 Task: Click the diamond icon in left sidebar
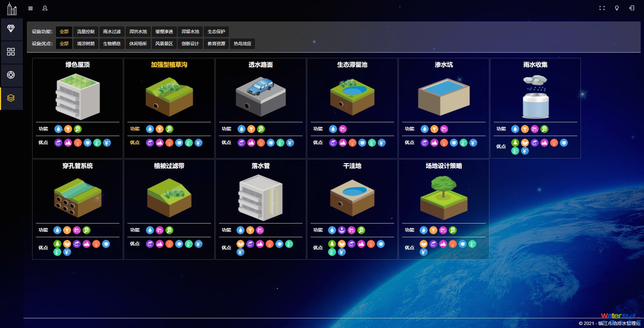click(11, 29)
